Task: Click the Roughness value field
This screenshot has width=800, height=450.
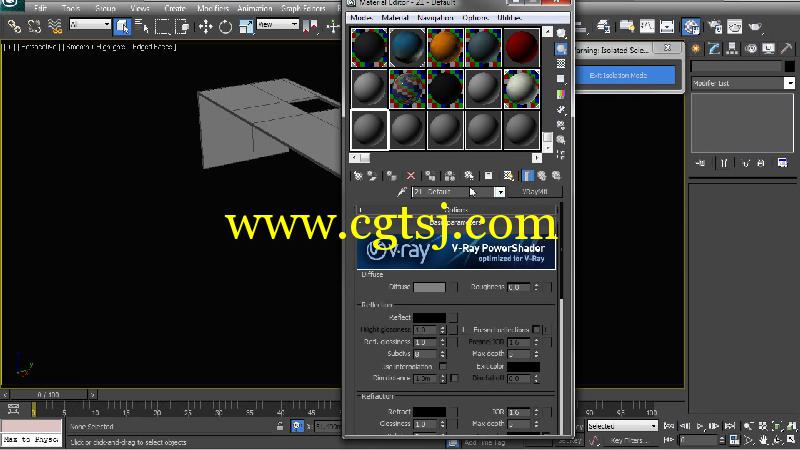Action: [519, 287]
